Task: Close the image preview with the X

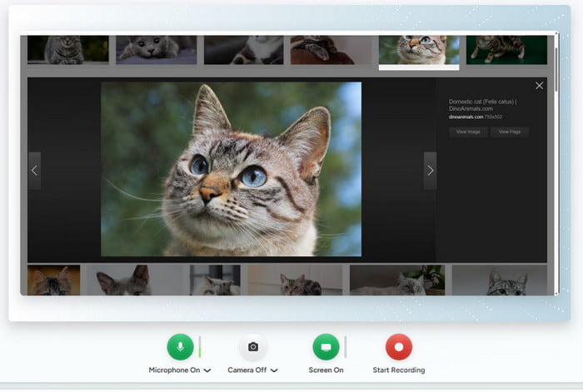Action: (539, 86)
